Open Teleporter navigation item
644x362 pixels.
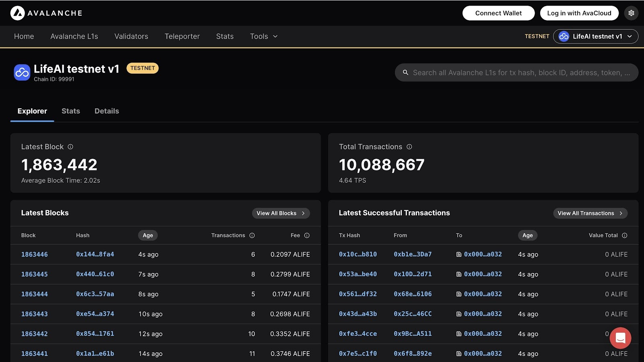182,36
